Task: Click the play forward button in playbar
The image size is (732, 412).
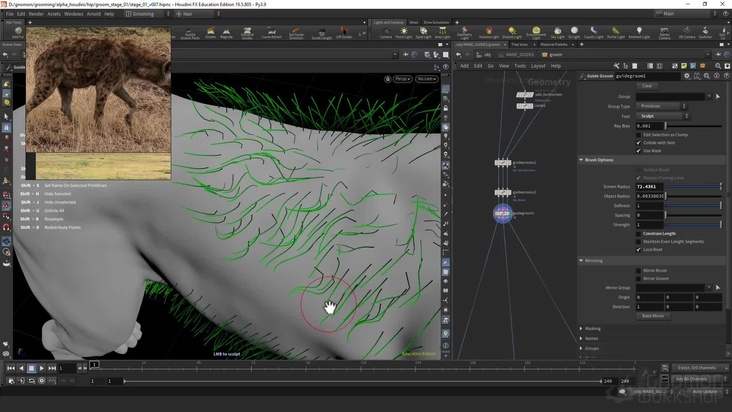Action: coord(44,368)
